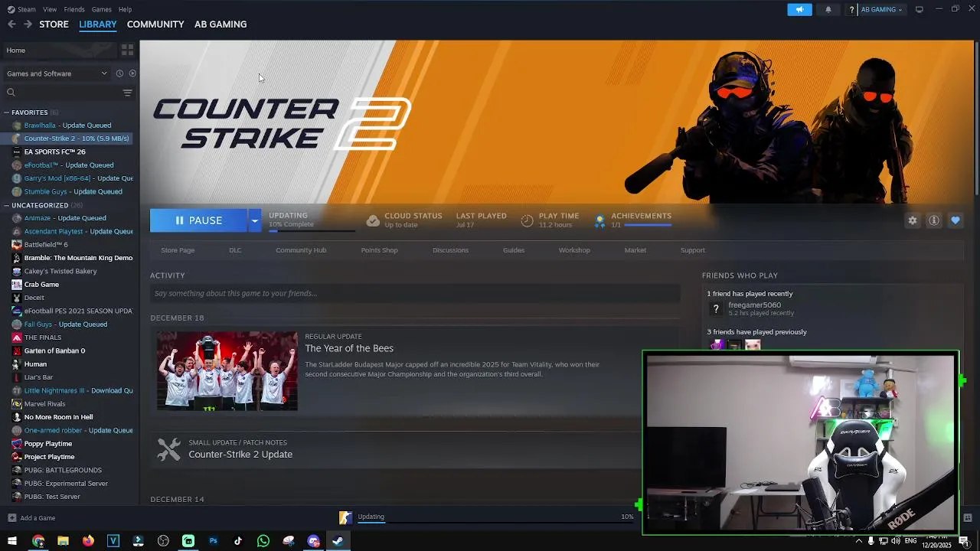
Task: Click the achievements trophy icon
Action: click(x=599, y=220)
